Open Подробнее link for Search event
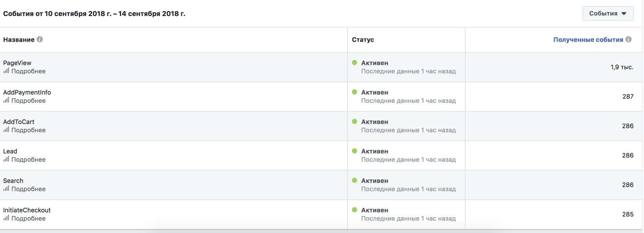This screenshot has width=644, height=233. click(x=29, y=189)
